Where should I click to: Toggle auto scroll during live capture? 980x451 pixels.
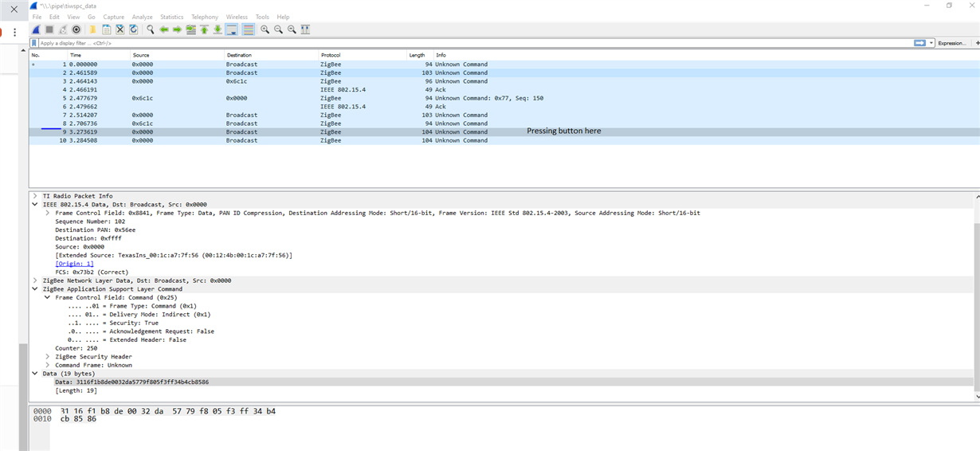click(231, 29)
